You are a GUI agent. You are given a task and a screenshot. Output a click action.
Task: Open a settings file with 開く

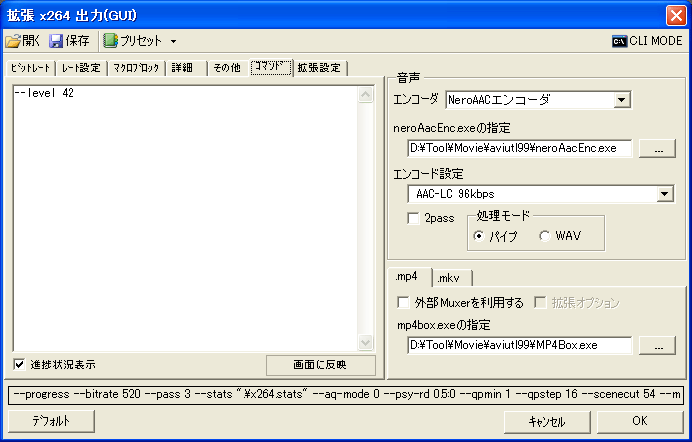pyautogui.click(x=23, y=41)
